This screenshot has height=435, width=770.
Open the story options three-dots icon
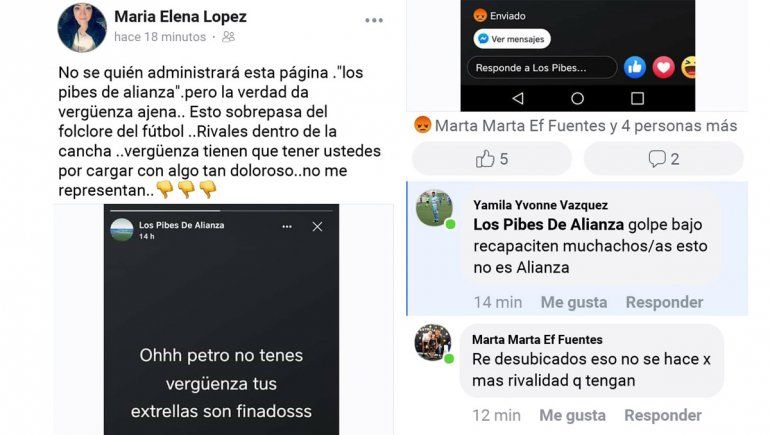pos(287,226)
